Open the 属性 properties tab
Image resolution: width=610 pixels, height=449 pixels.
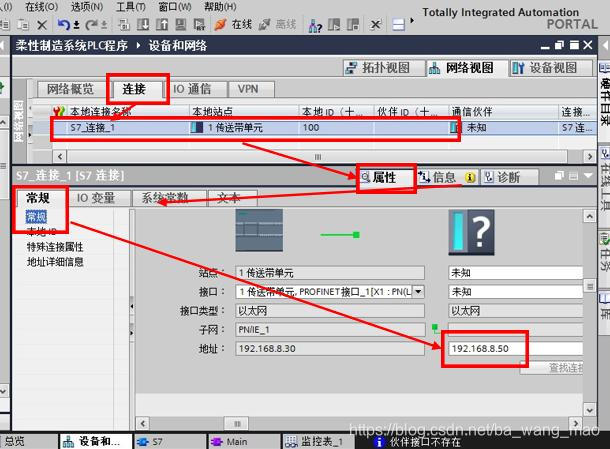coord(384,178)
